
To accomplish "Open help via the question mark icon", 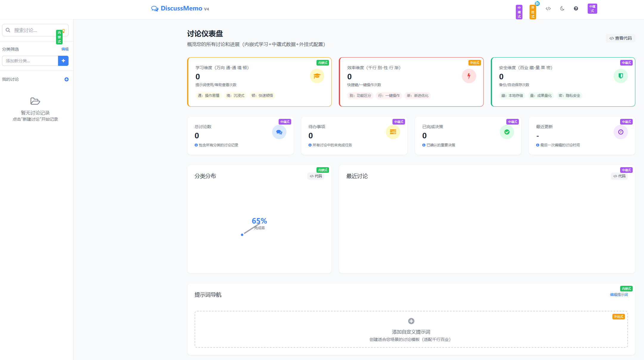I will (576, 9).
